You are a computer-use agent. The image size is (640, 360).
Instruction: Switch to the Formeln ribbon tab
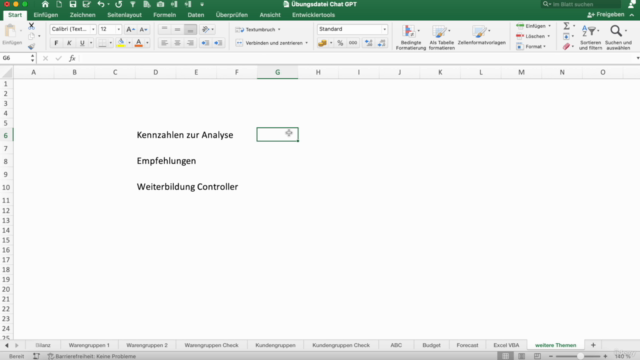point(164,15)
